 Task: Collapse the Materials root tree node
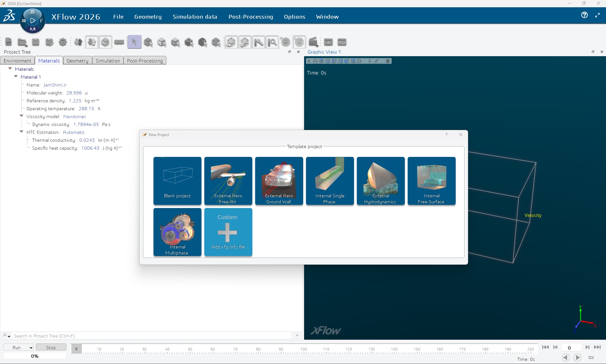pos(10,69)
